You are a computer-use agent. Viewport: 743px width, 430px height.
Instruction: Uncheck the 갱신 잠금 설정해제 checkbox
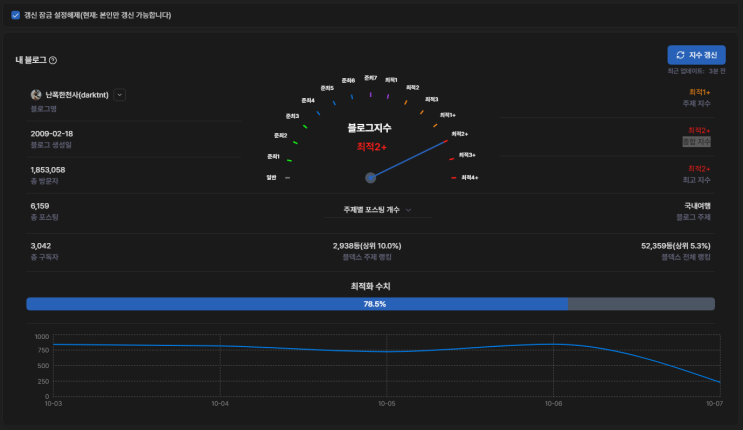[16, 15]
